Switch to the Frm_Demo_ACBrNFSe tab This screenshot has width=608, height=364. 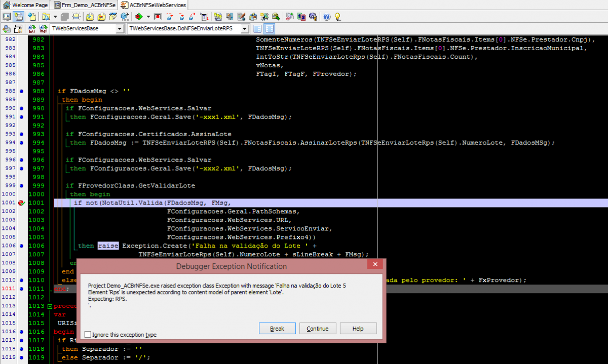pyautogui.click(x=84, y=5)
